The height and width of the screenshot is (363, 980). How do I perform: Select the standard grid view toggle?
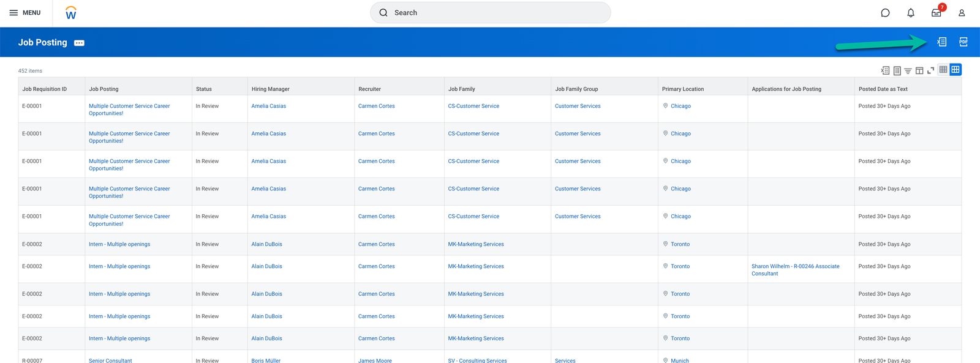click(956, 70)
